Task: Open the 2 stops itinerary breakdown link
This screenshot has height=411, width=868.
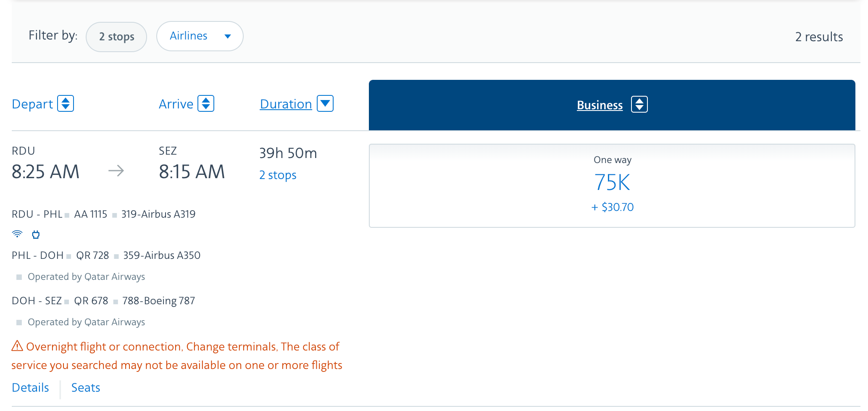Action: click(x=278, y=175)
